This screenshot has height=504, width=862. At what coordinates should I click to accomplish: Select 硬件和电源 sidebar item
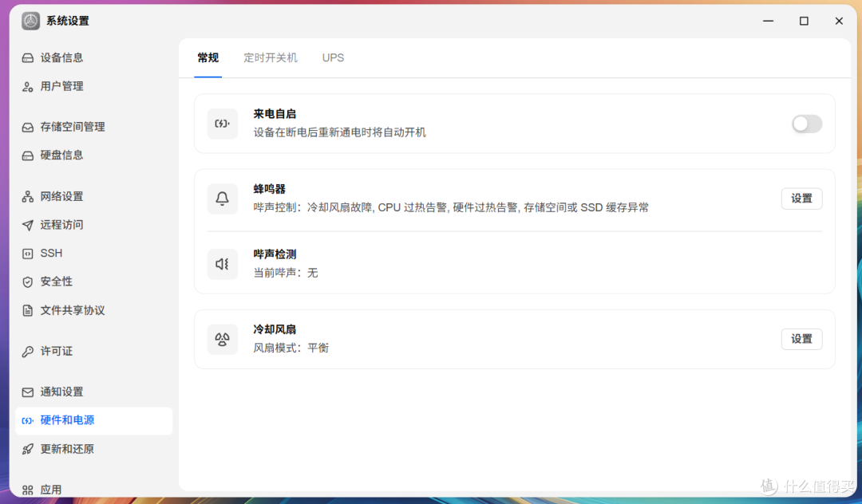94,420
